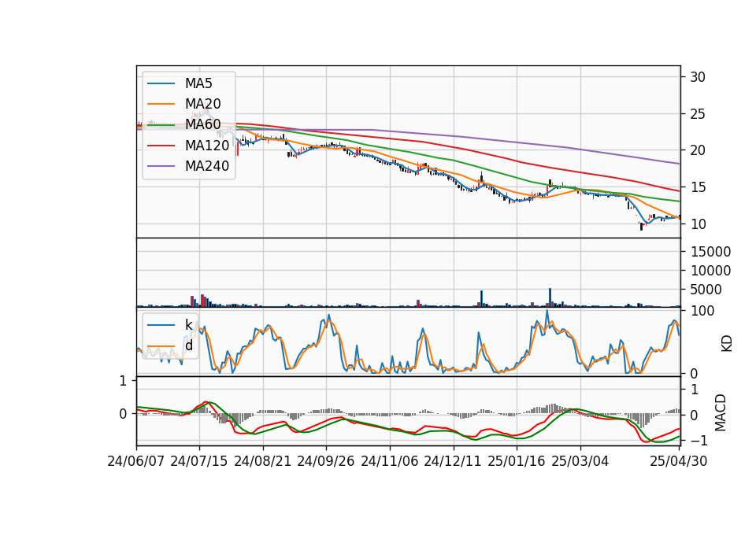Viewport: 756px width, 543px height.
Task: Click the MA5 legend label
Action: tap(198, 83)
